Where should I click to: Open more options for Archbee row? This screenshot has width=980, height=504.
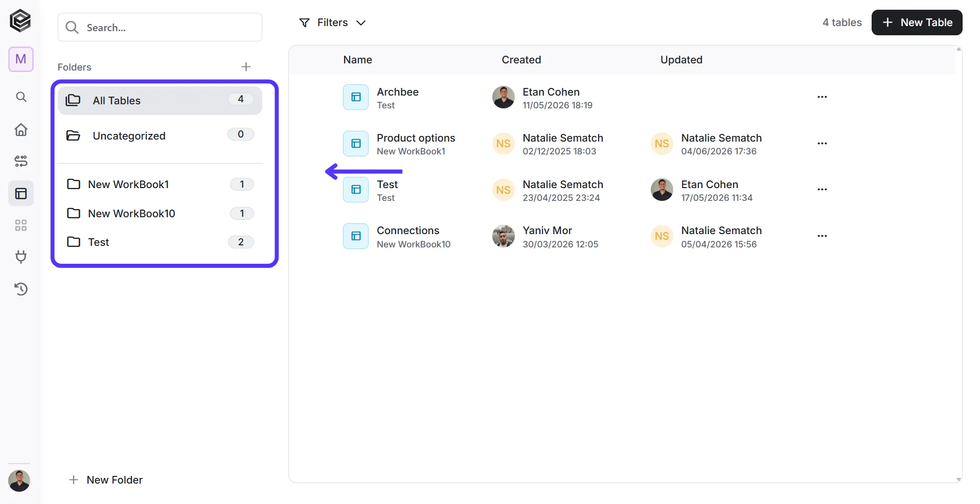pyautogui.click(x=822, y=97)
